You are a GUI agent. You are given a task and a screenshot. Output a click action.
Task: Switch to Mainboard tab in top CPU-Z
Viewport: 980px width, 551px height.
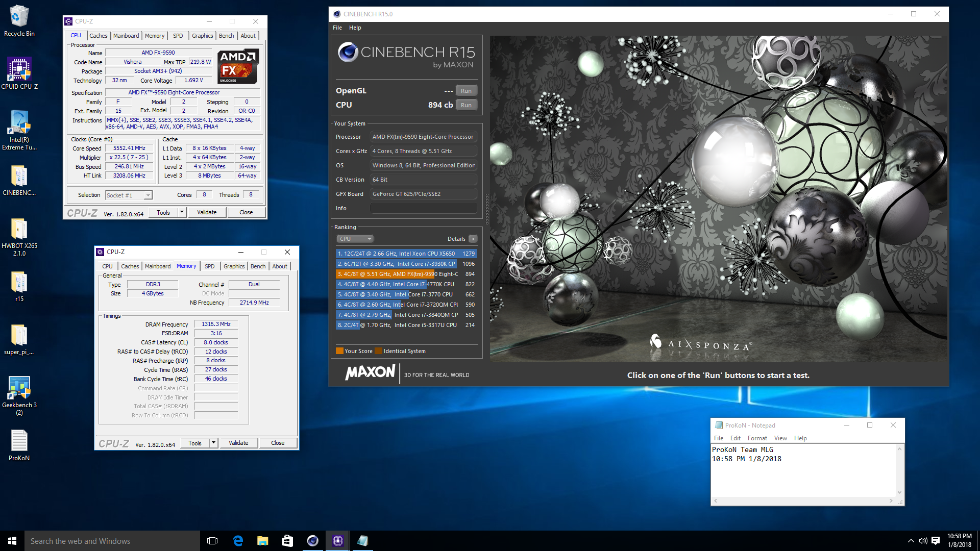pos(126,36)
